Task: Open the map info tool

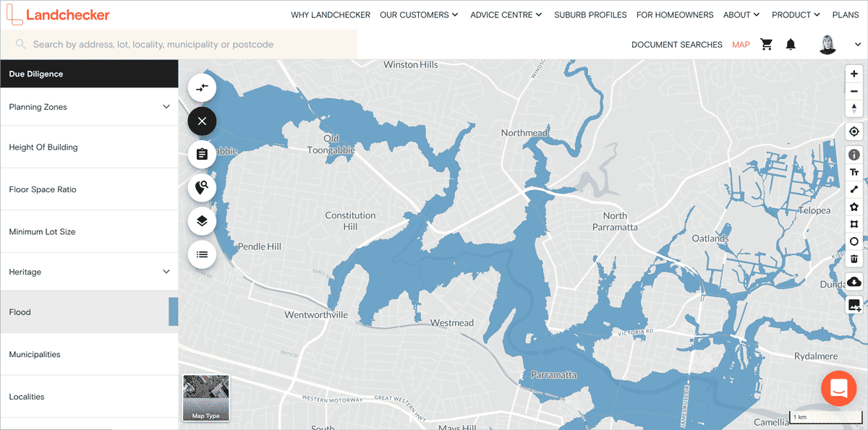Action: point(854,155)
